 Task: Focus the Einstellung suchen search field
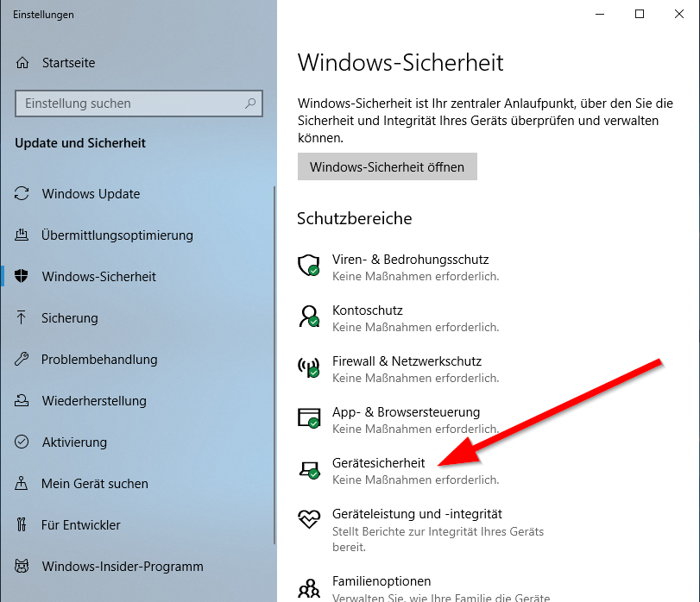[x=139, y=103]
